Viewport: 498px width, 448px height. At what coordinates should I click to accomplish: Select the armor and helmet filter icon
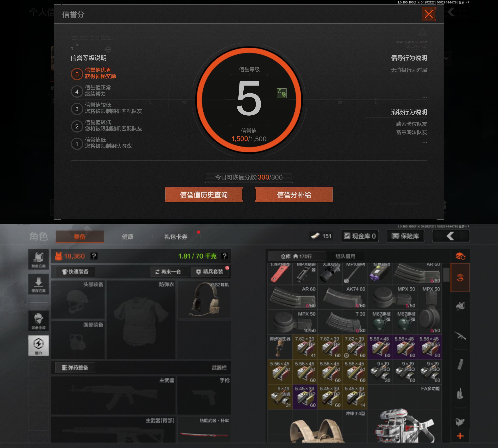coord(460,306)
